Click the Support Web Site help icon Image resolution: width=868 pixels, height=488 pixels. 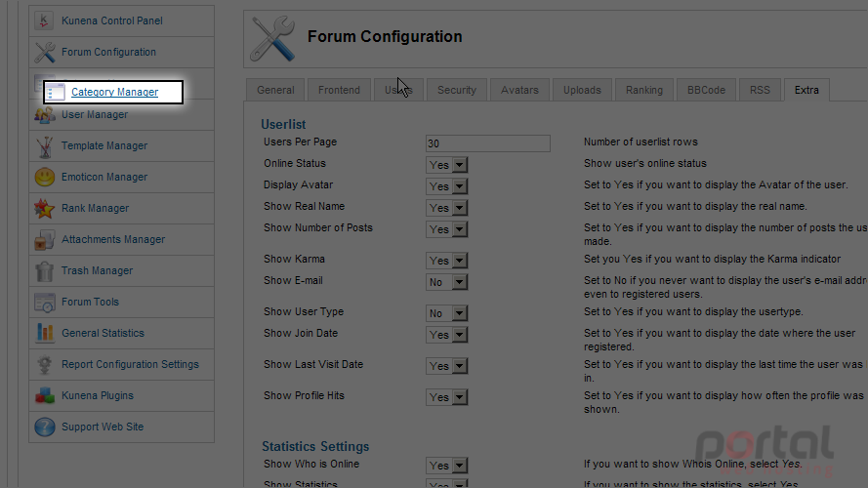tap(44, 427)
